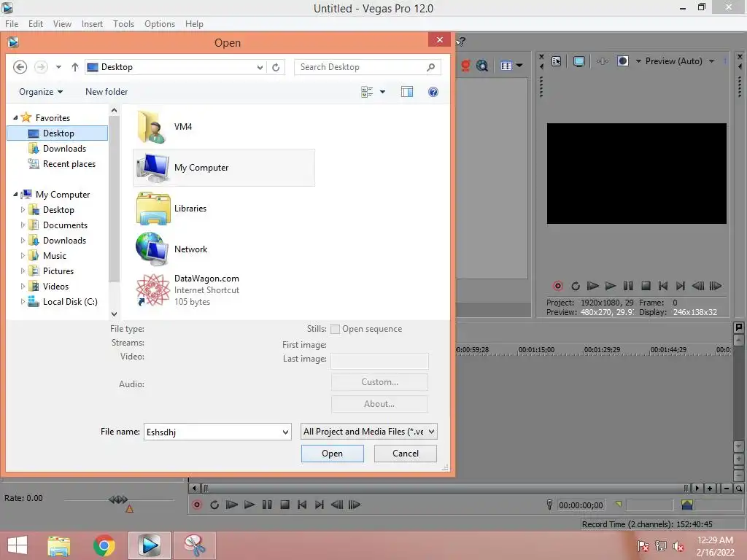Open the view options dropdown arrow

click(x=382, y=92)
